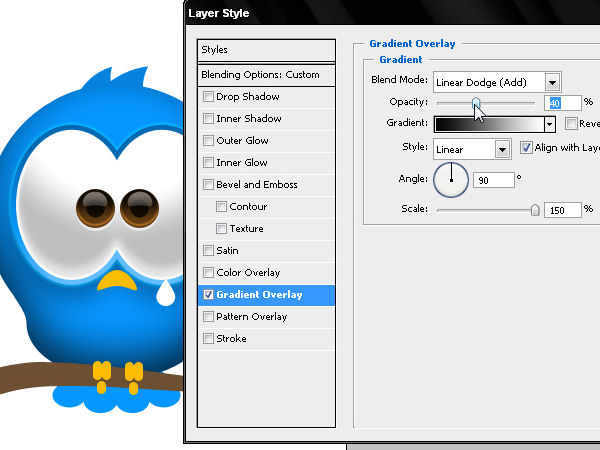
Task: Select the Inner Glow label
Action: tap(242, 163)
